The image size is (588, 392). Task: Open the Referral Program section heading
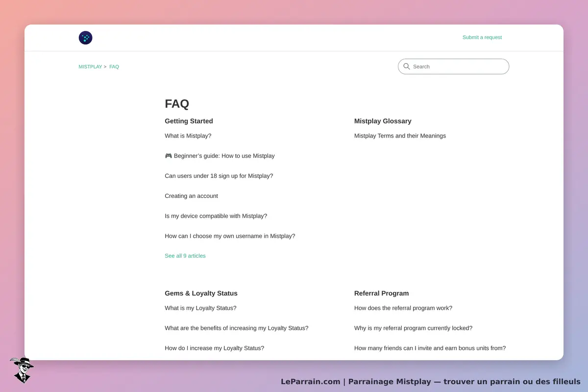[x=381, y=293]
